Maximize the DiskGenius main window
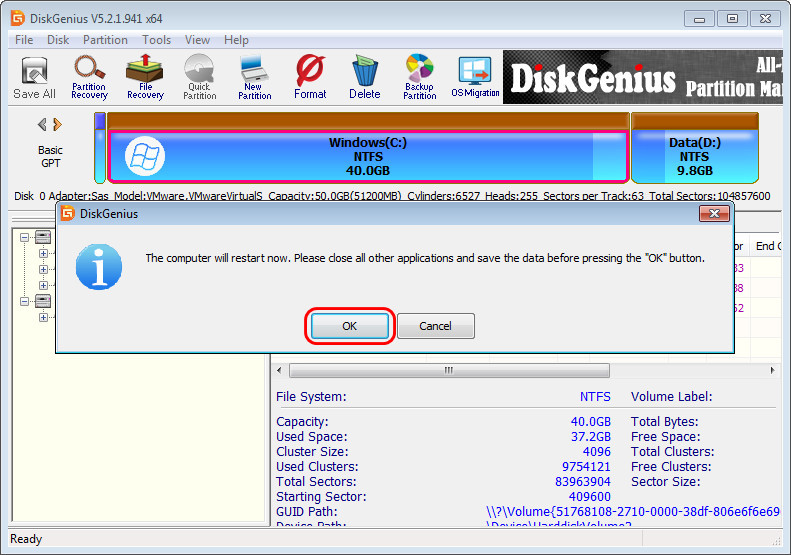This screenshot has height=555, width=791. (x=732, y=19)
